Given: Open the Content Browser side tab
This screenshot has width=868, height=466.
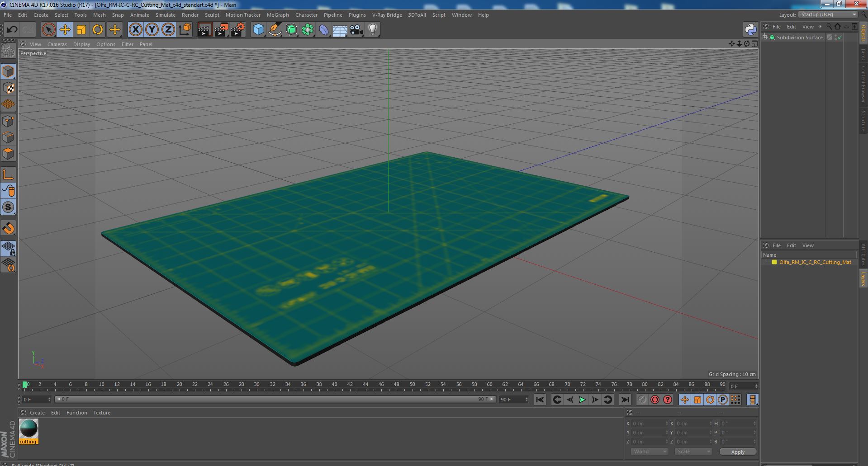Looking at the screenshot, I should tap(863, 84).
